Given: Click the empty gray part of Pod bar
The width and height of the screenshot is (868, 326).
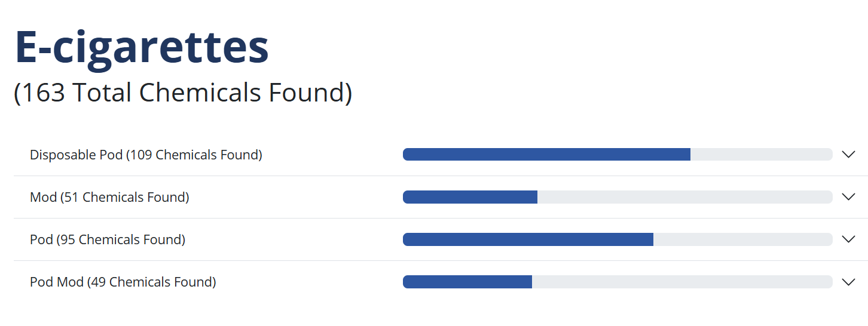Looking at the screenshot, I should point(742,239).
